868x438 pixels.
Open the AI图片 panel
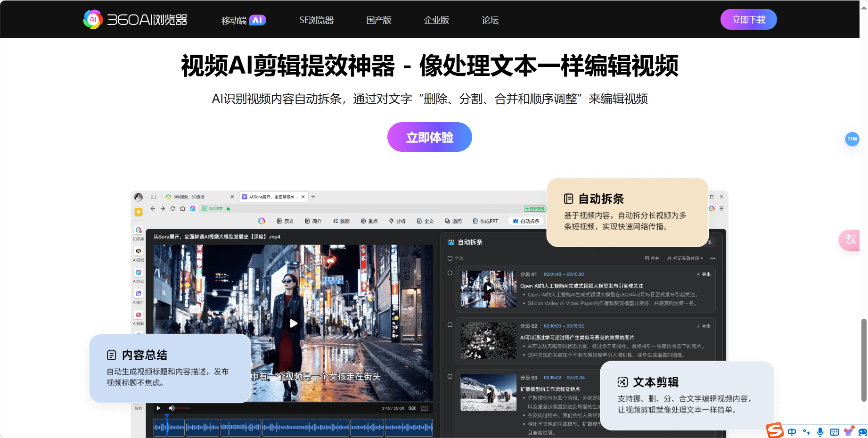coord(138,293)
